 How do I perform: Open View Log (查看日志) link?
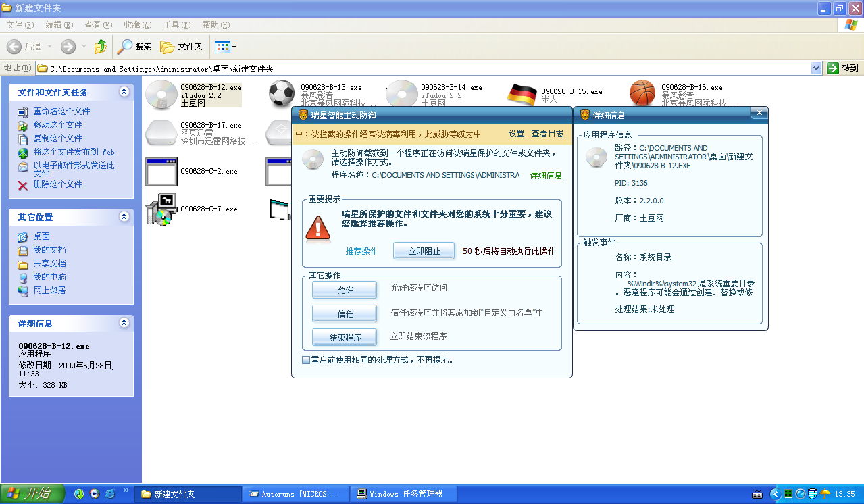point(548,134)
